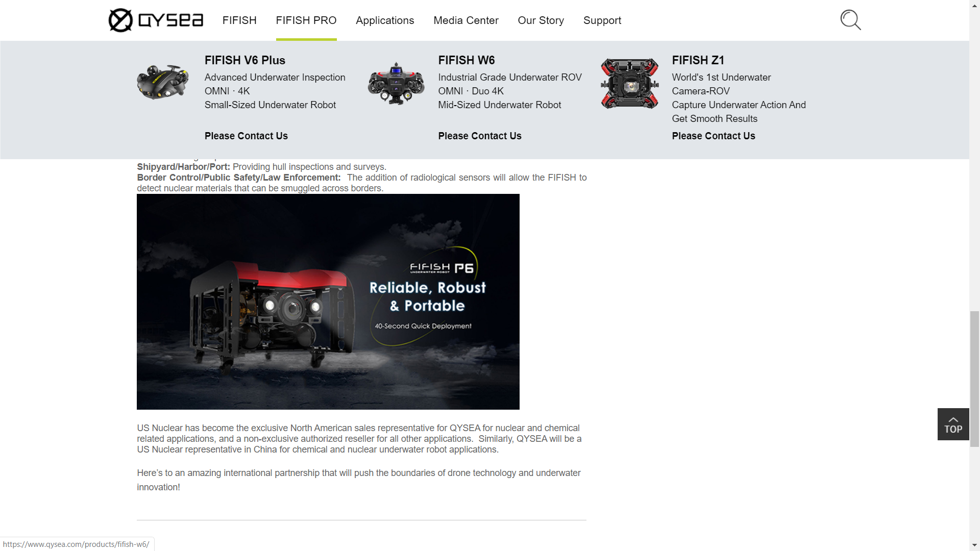Select the FIFISH W6 product image

396,84
